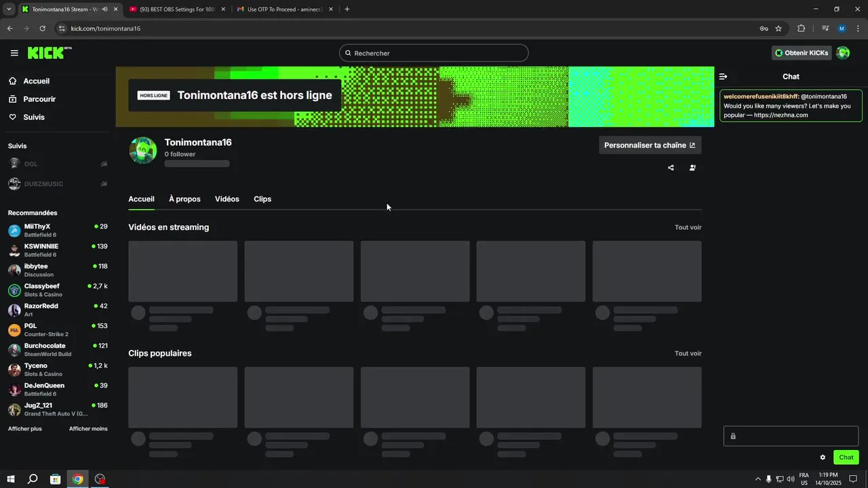Open OGL followed channel
This screenshot has height=488, width=868.
(x=58, y=164)
